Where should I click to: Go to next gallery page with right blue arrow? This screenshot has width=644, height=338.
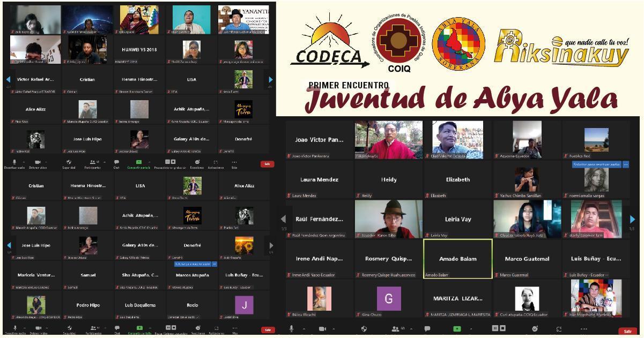pos(632,219)
